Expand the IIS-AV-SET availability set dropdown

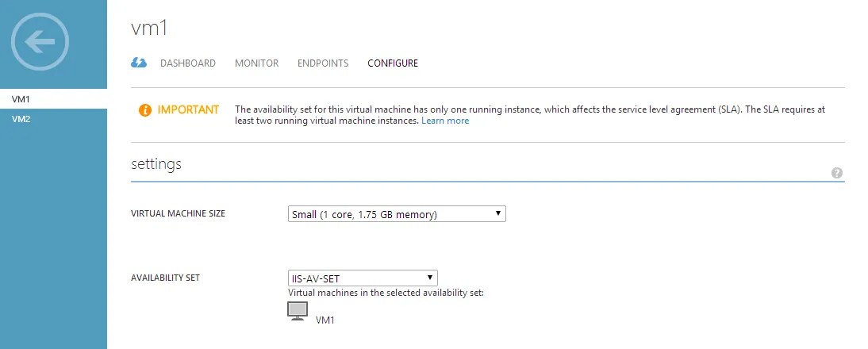tap(363, 278)
